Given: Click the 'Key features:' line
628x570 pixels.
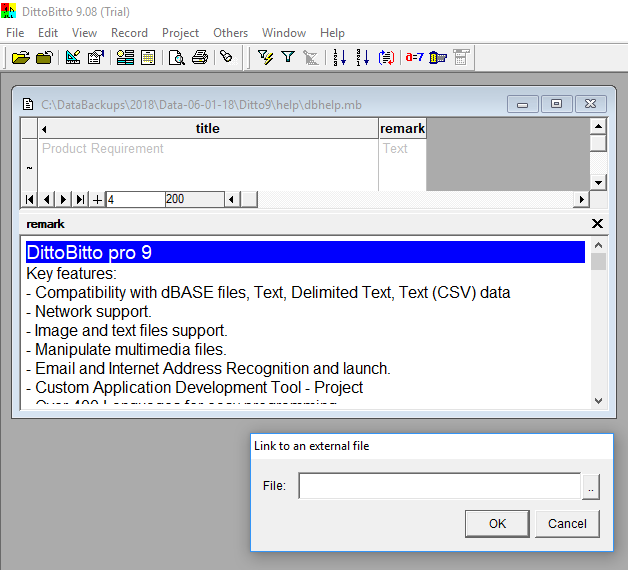Looking at the screenshot, I should tap(71, 274).
